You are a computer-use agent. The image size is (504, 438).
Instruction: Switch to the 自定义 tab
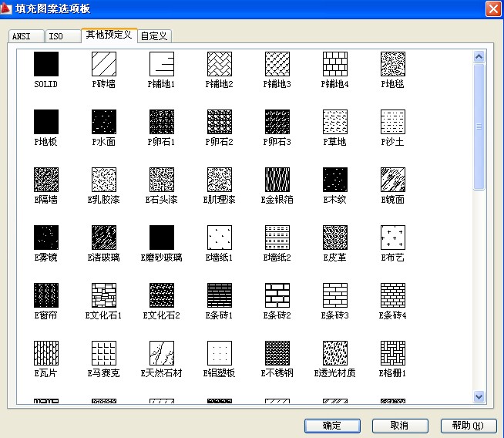[x=155, y=36]
